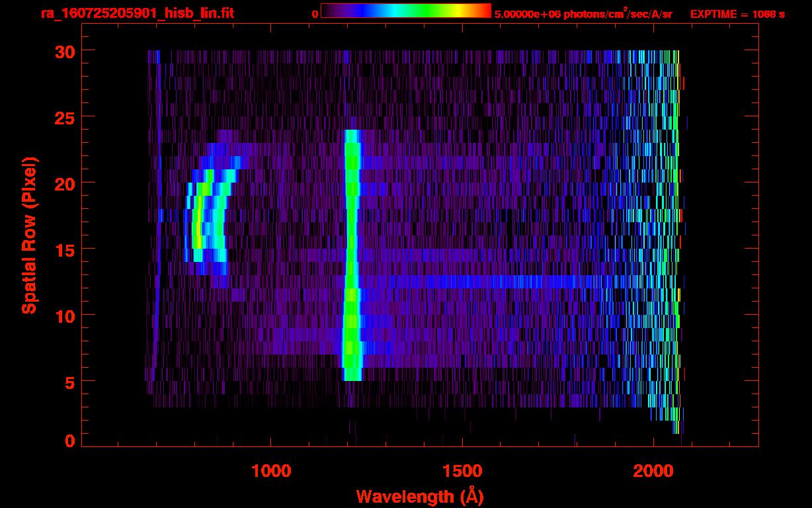
Task: Click the 1500 wavelength tick label
Action: tap(462, 472)
